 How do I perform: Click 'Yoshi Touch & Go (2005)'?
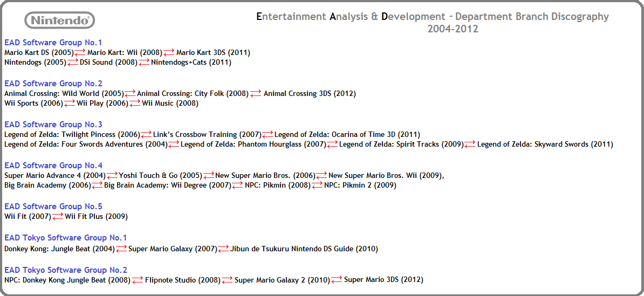point(161,176)
